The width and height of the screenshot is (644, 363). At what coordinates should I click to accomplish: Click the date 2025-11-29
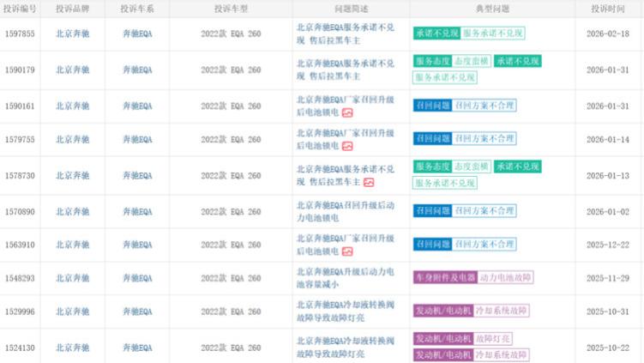(x=608, y=278)
